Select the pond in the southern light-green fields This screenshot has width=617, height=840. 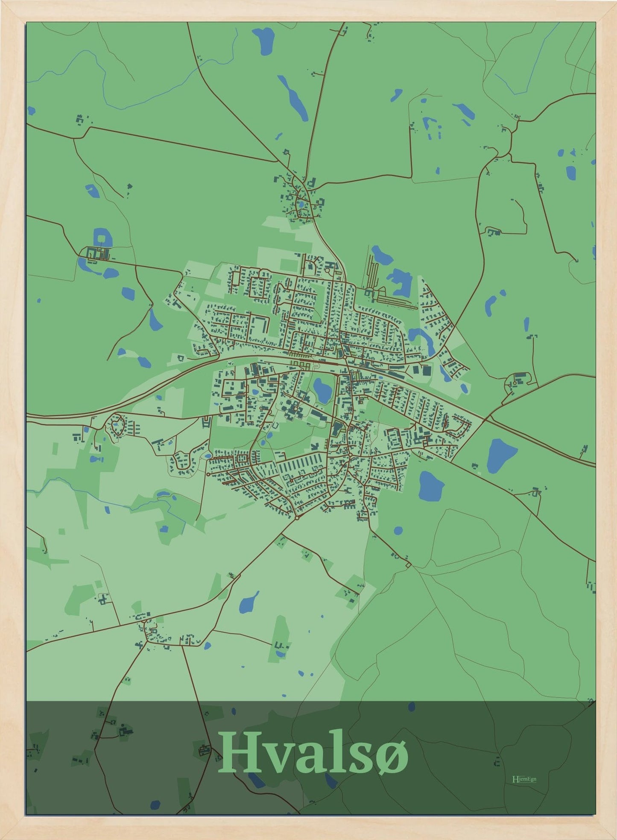click(248, 602)
